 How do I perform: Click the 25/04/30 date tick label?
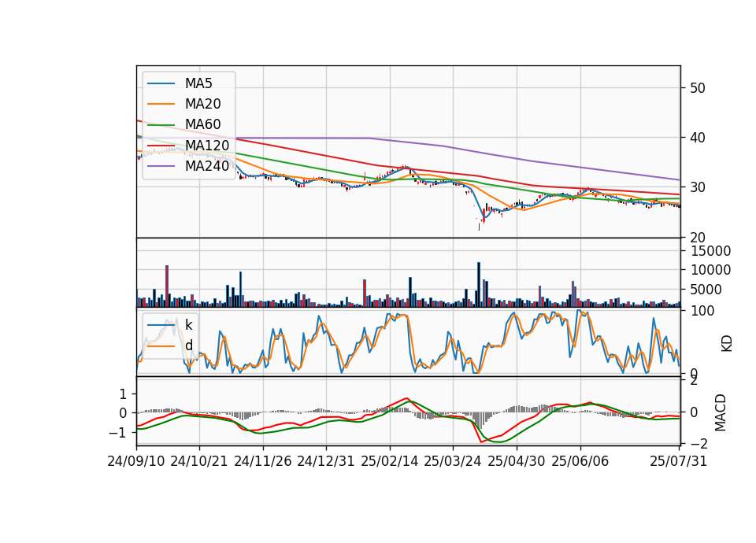[517, 461]
